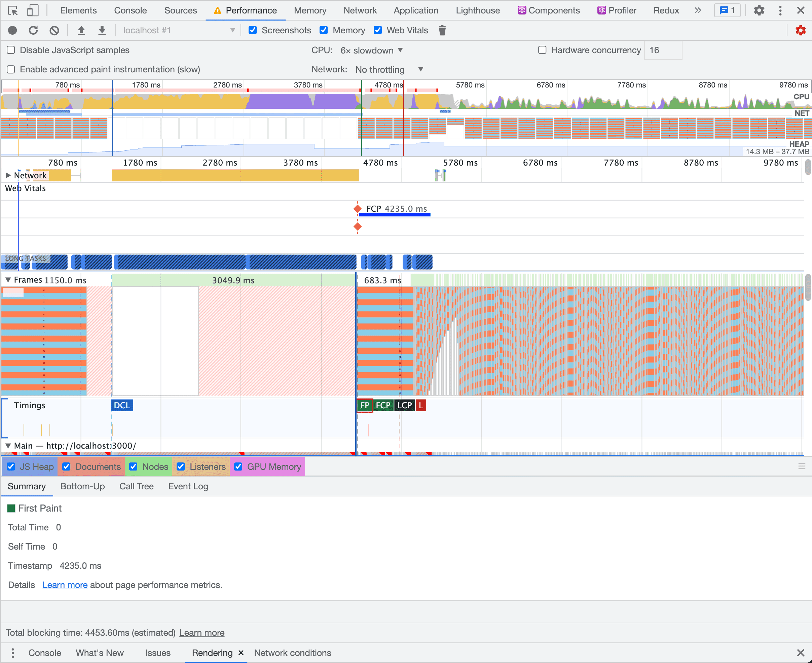Click the Hardware concurrency number field
This screenshot has width=812, height=663.
click(663, 50)
